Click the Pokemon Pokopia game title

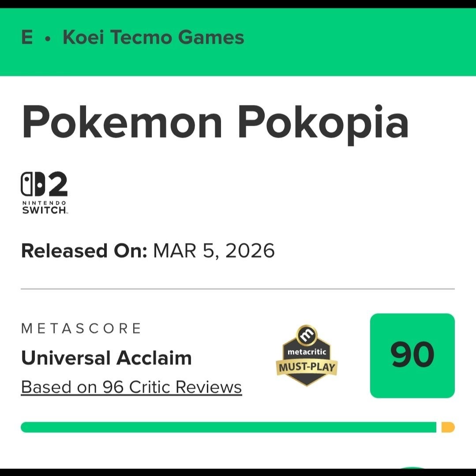pyautogui.click(x=215, y=122)
